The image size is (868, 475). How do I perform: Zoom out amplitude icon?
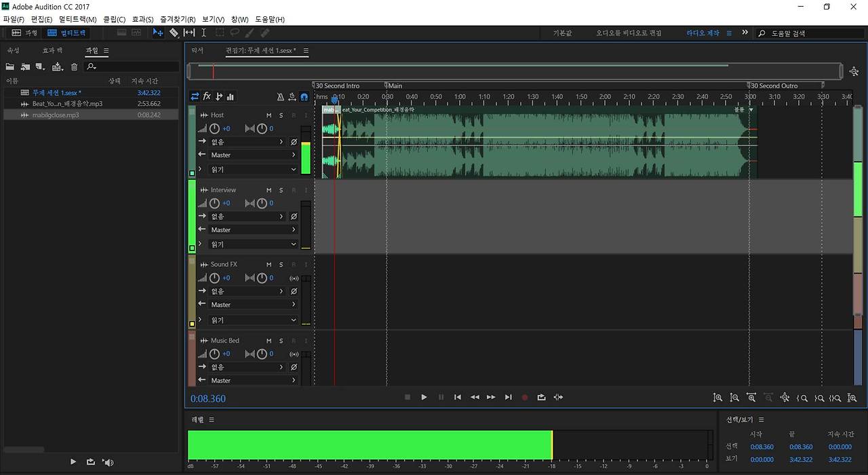(x=734, y=398)
